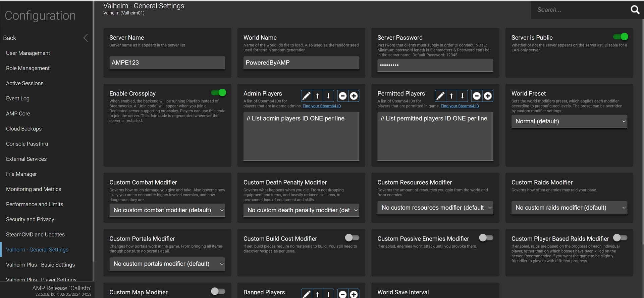This screenshot has height=298, width=644.
Task: Select Valheim - General Settings
Action: [x=37, y=250]
